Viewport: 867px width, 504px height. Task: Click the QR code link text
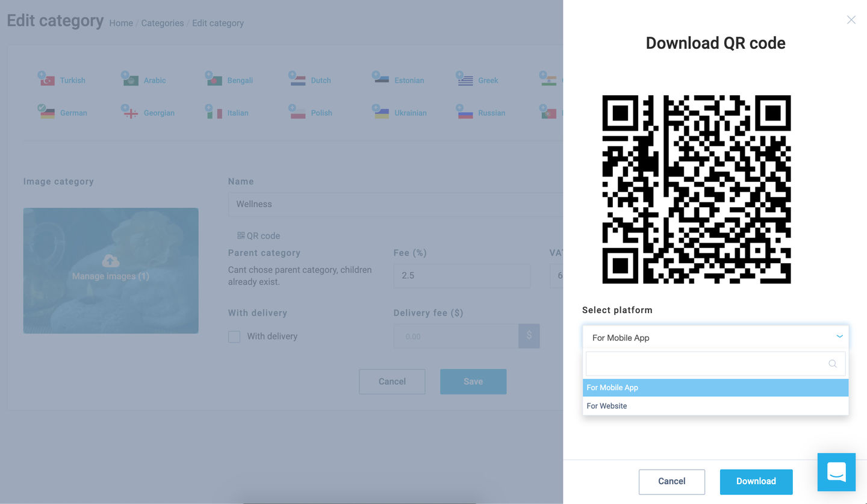(263, 235)
